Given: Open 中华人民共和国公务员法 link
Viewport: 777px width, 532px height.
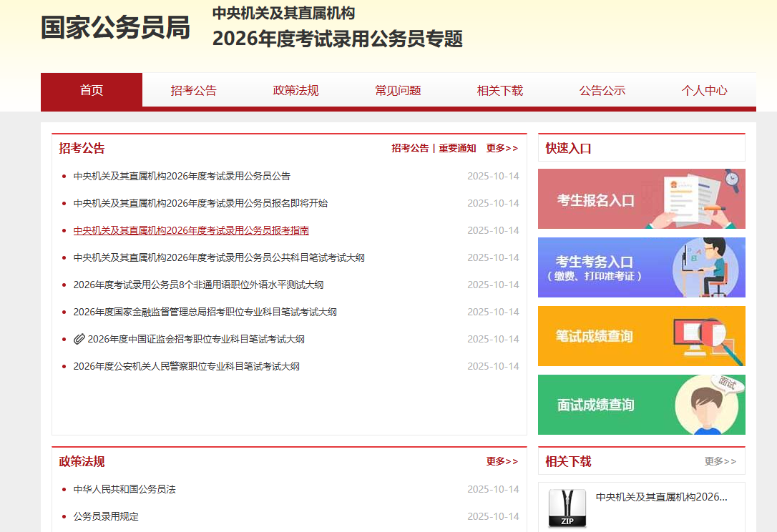Looking at the screenshot, I should (x=124, y=489).
